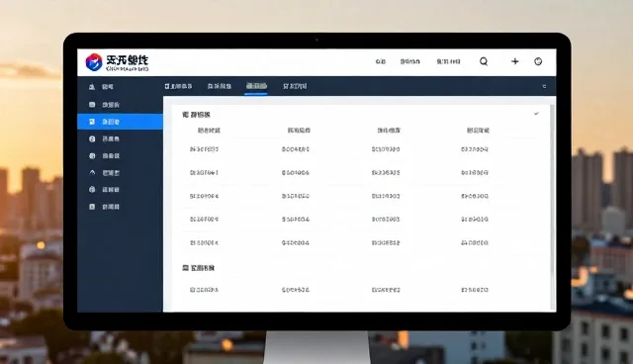
Task: Open the circular profile icon in header
Action: pos(538,61)
